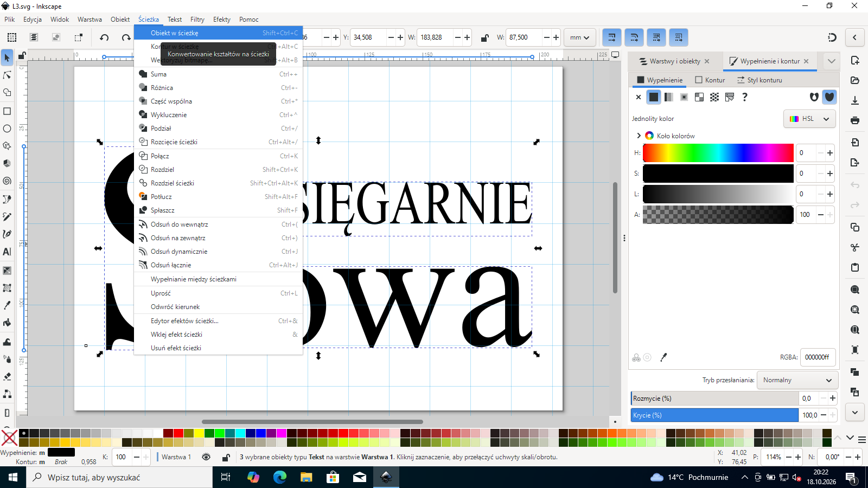The image size is (868, 488).
Task: Click the zoom drawing icon in right bar
Action: click(x=855, y=310)
